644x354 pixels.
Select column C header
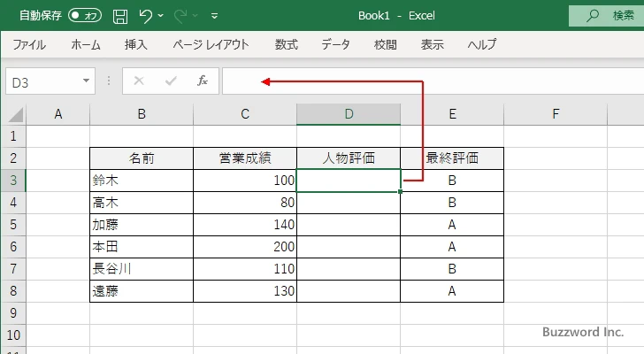[245, 114]
